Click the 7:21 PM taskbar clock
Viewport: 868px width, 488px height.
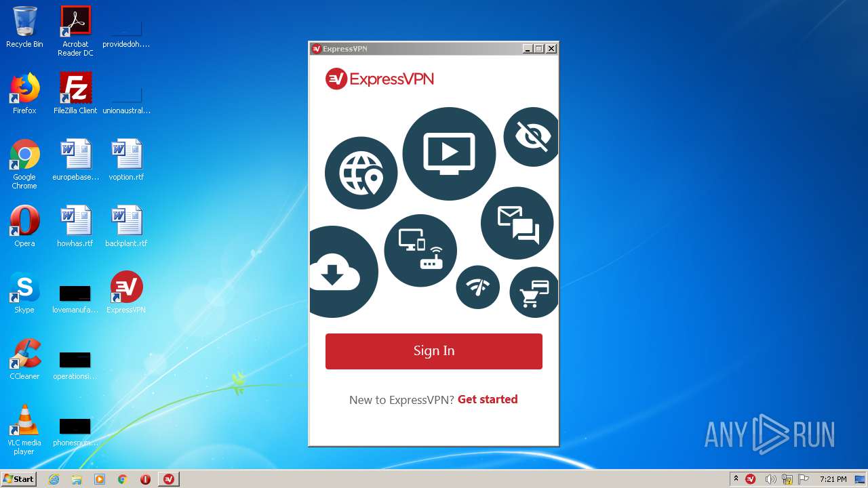click(x=833, y=479)
